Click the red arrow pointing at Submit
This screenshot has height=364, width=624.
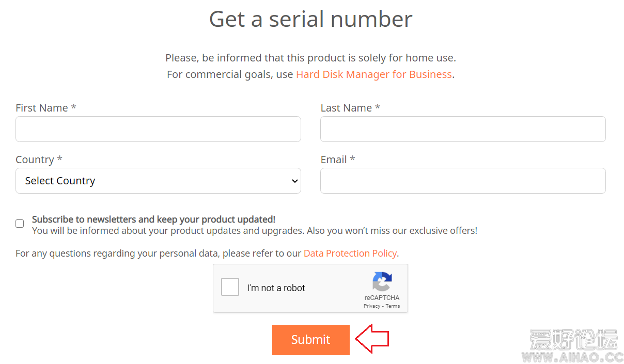pyautogui.click(x=372, y=339)
